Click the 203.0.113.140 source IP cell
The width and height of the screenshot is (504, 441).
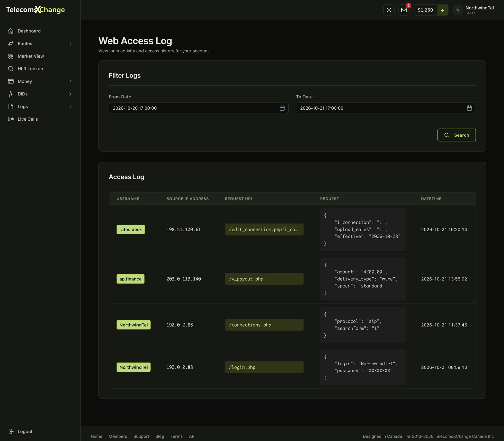tap(184, 279)
